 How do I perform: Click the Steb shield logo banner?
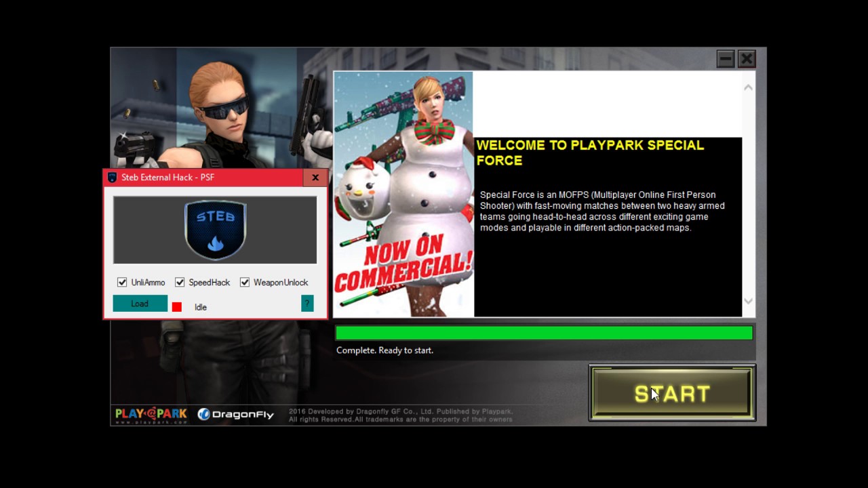click(215, 230)
